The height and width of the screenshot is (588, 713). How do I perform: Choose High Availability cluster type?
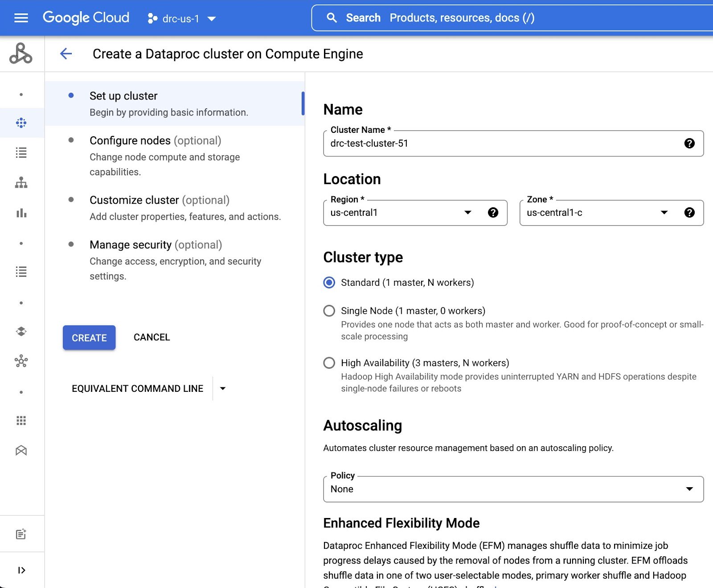click(x=329, y=363)
